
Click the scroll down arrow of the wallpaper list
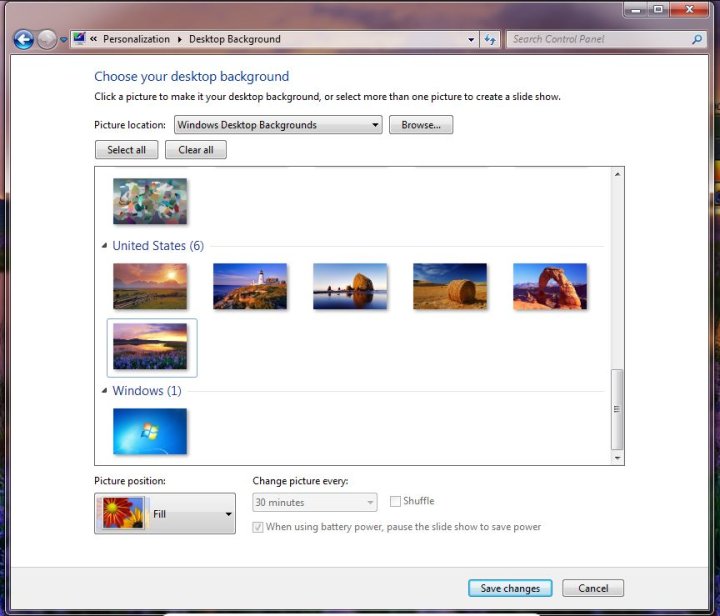617,458
